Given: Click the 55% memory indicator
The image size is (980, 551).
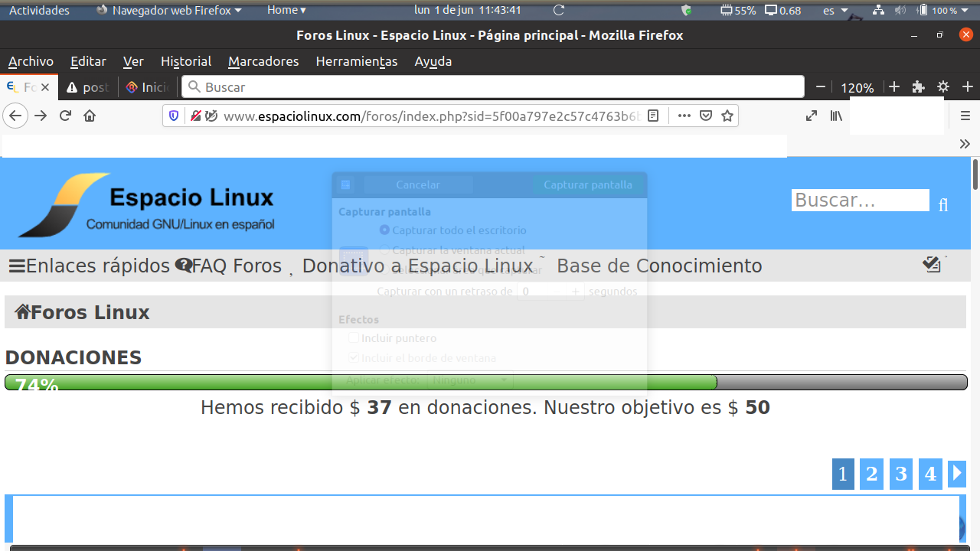Looking at the screenshot, I should click(738, 10).
